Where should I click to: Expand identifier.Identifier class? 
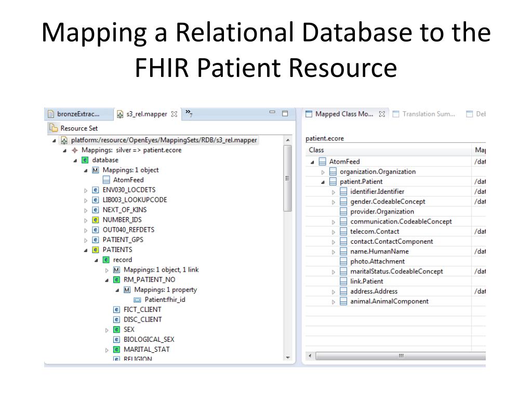coord(333,192)
